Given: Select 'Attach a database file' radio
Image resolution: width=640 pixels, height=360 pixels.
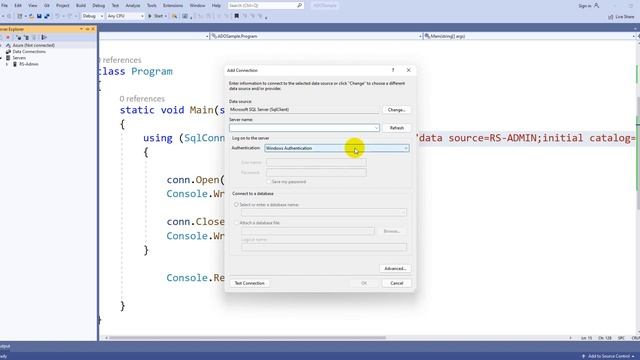Looking at the screenshot, I should pos(236,223).
